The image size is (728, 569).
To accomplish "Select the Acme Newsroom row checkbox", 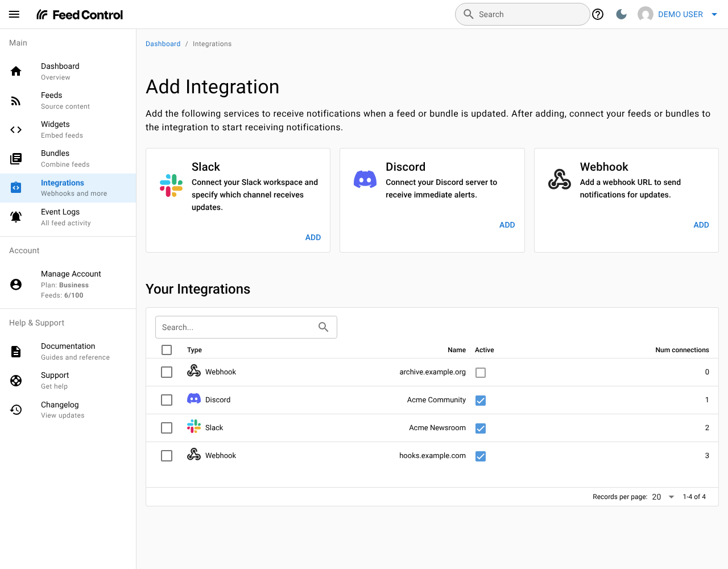I will (x=167, y=428).
